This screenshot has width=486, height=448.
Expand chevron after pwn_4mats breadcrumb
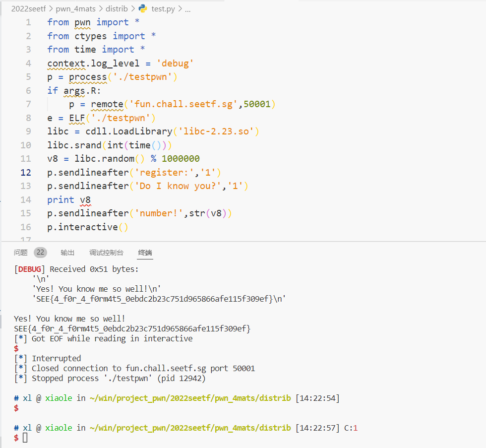(x=101, y=8)
